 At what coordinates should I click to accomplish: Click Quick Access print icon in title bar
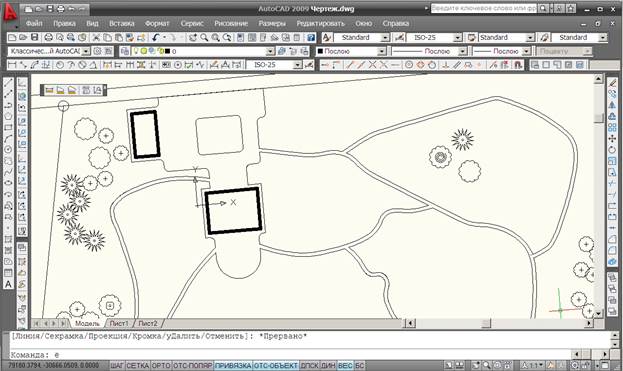click(x=60, y=8)
